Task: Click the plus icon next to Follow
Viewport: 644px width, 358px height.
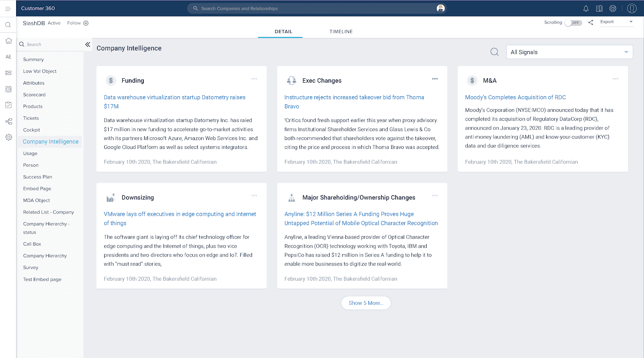Action: [86, 23]
